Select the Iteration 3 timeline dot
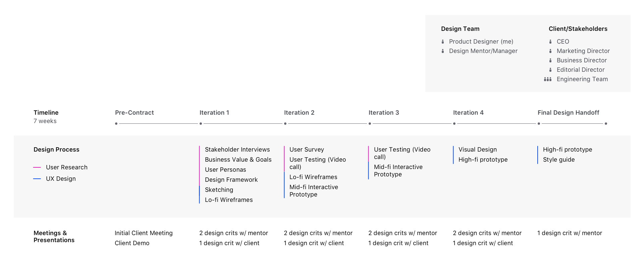This screenshot has height=275, width=644. pyautogui.click(x=370, y=124)
